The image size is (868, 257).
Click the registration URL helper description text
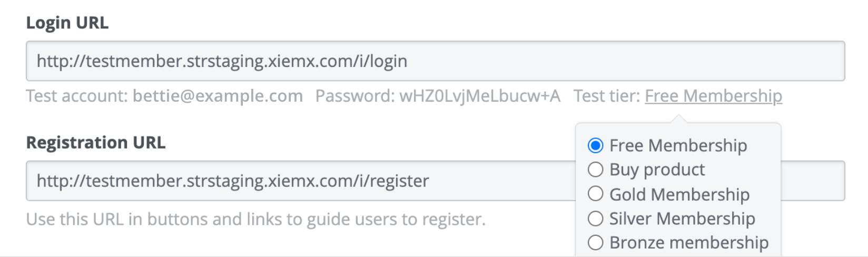pyautogui.click(x=256, y=219)
